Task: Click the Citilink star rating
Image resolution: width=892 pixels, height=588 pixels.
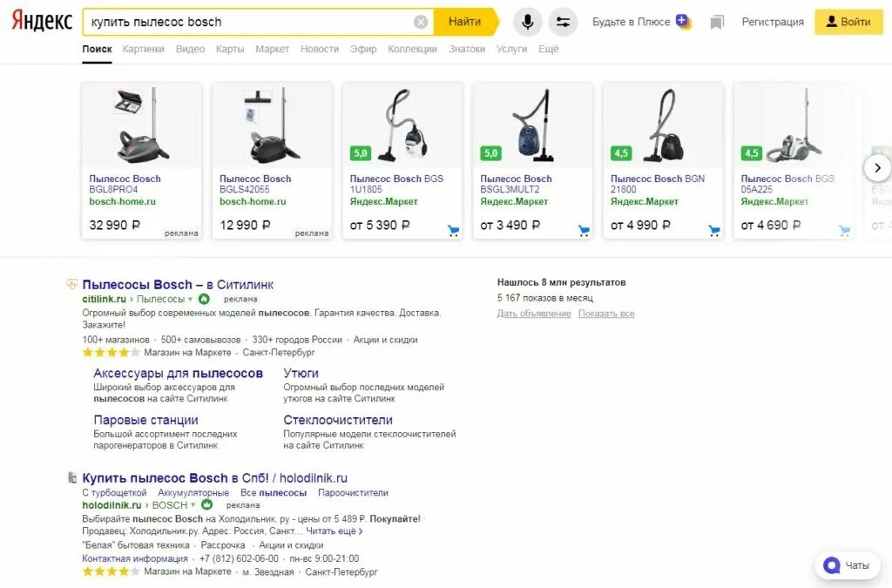Action: 111,353
